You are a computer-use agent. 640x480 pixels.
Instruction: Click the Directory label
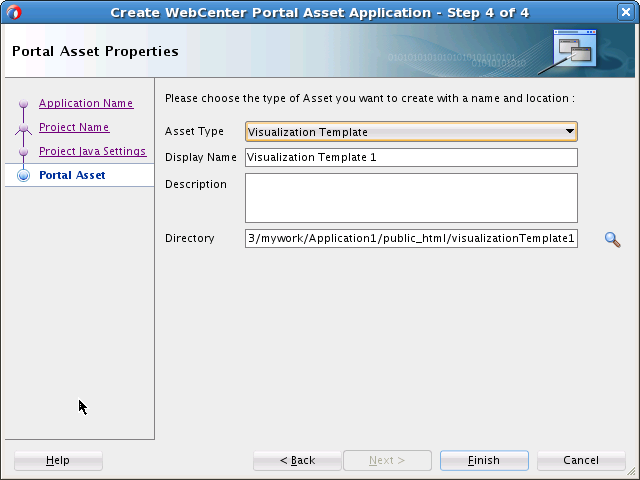pyautogui.click(x=189, y=238)
